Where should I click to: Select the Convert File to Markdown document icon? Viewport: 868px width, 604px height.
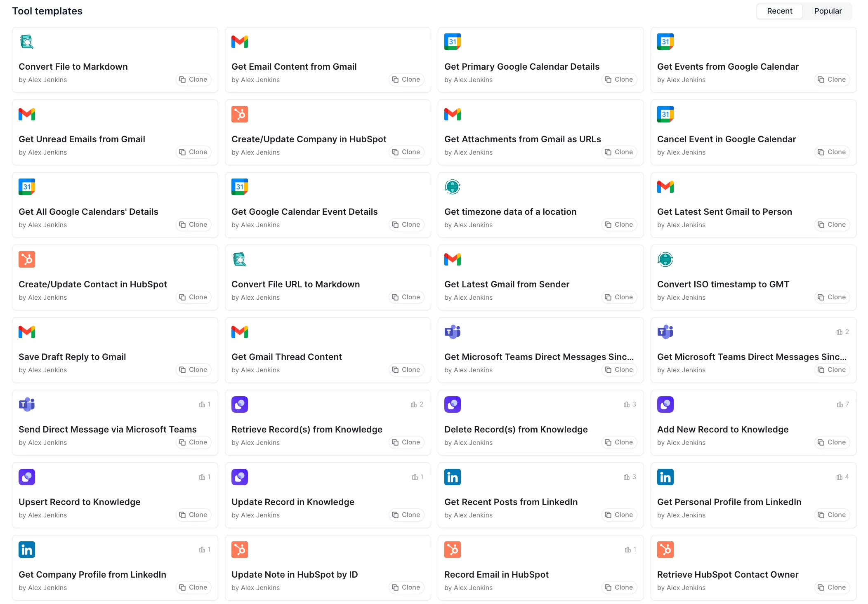tap(27, 41)
